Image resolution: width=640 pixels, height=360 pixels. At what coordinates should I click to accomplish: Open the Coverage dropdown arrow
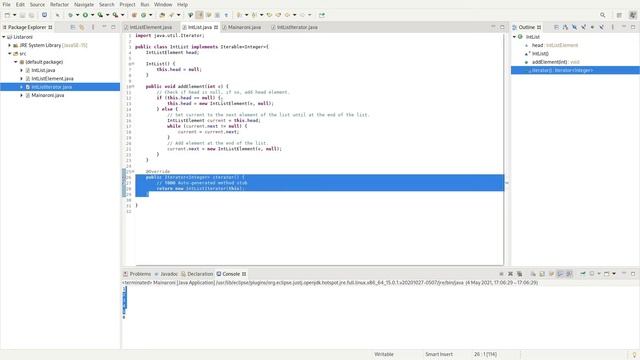pos(107,15)
